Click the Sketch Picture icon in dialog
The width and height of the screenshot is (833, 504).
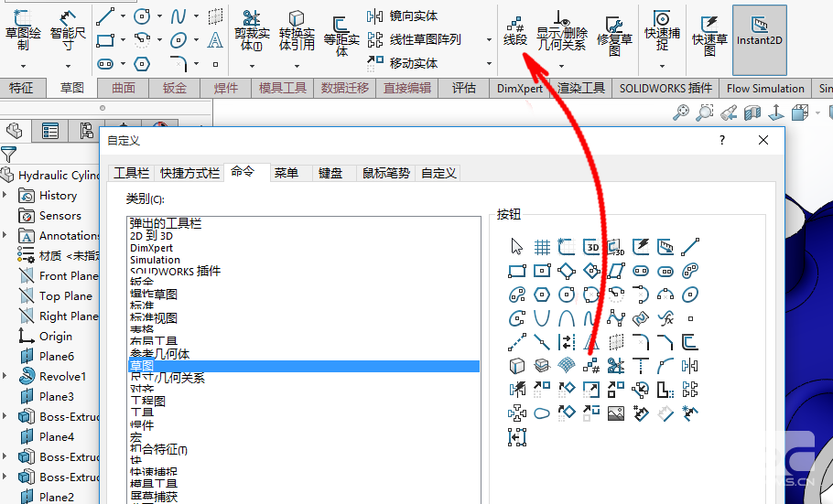616,413
